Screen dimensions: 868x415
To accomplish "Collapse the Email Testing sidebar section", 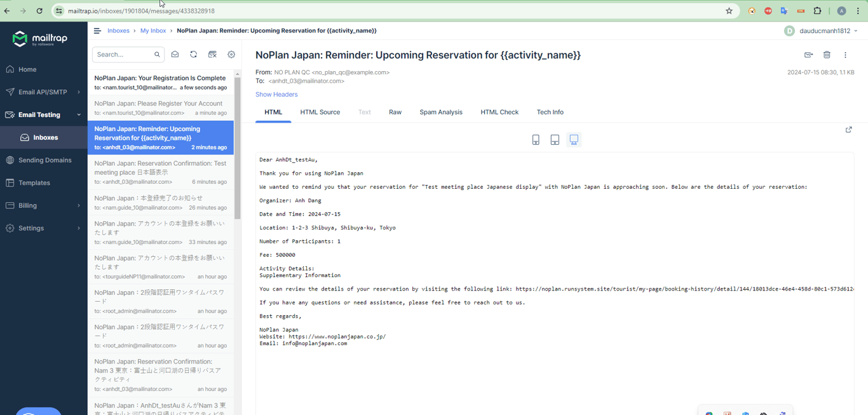I will tap(44, 115).
